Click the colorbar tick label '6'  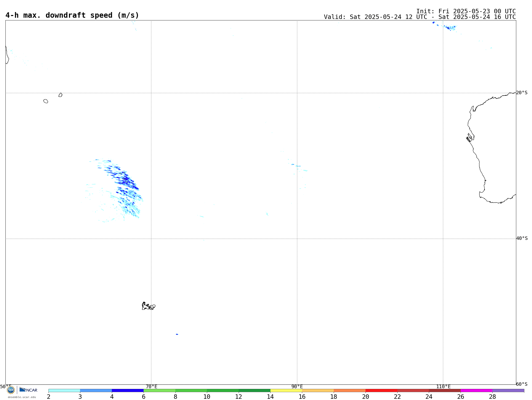pos(144,397)
